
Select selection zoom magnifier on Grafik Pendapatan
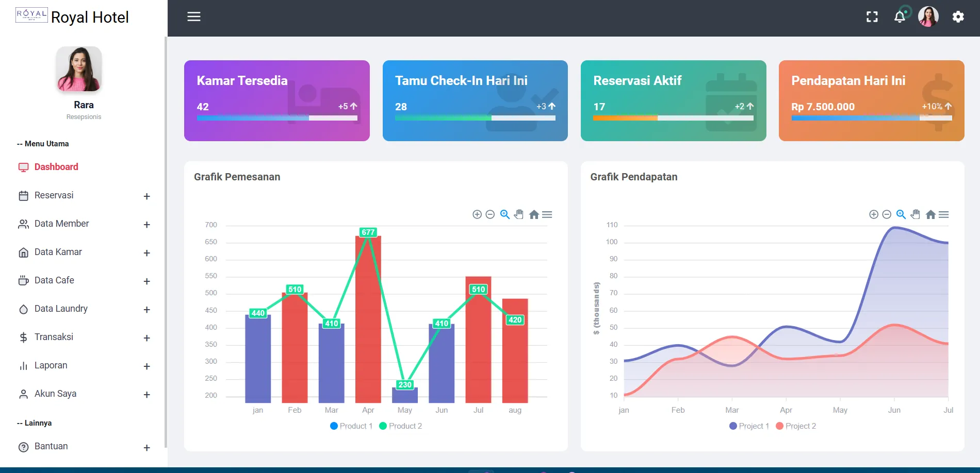tap(901, 214)
